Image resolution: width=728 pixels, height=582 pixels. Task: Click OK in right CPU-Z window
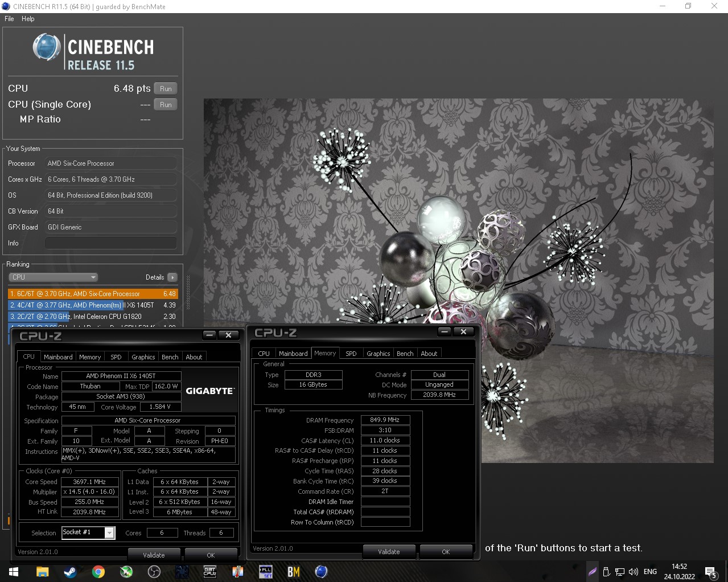pos(446,552)
